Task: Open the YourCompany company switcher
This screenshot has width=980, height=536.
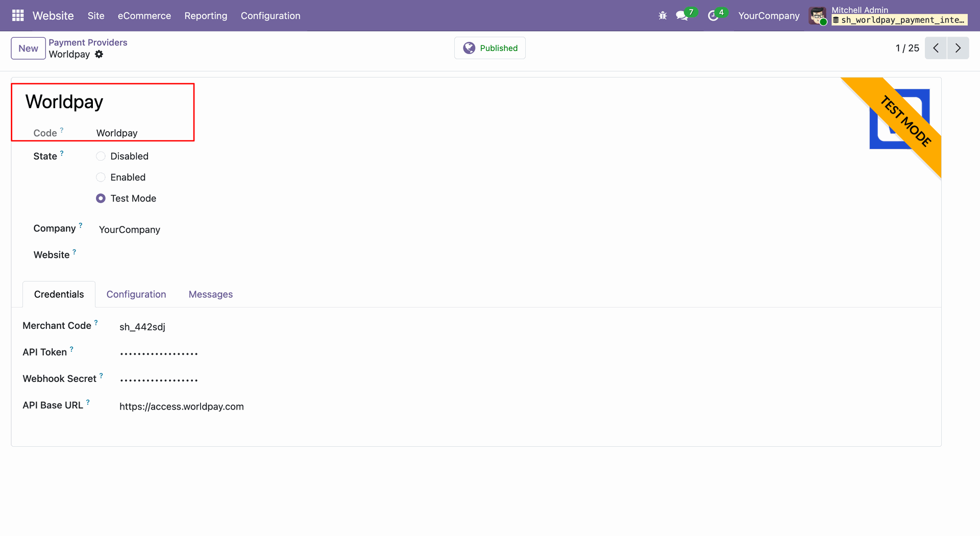Action: 769,16
